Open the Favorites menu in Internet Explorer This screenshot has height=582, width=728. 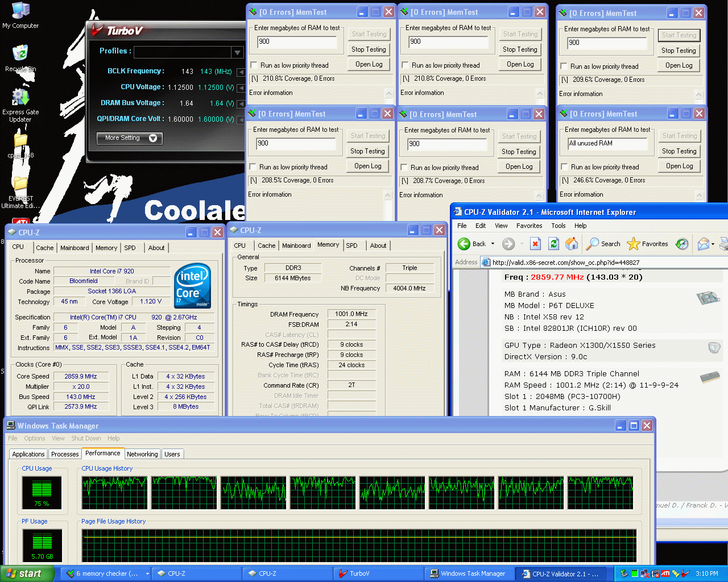(529, 226)
